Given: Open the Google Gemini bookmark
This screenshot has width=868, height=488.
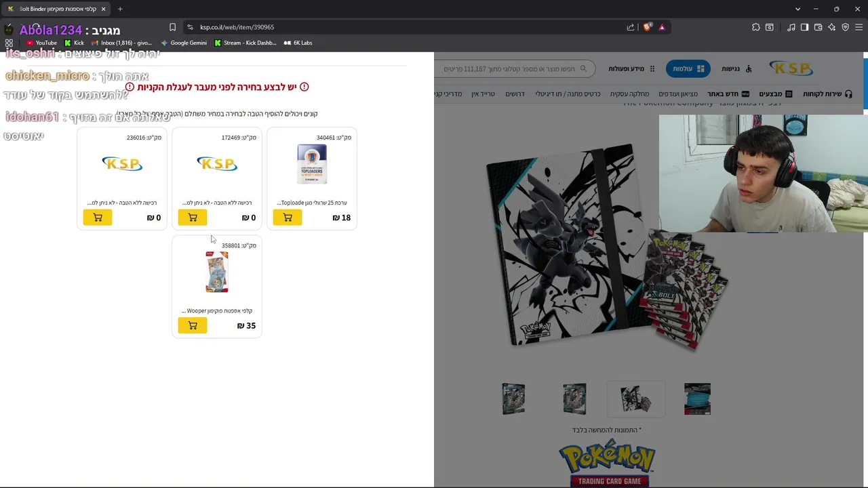Looking at the screenshot, I should [x=184, y=43].
